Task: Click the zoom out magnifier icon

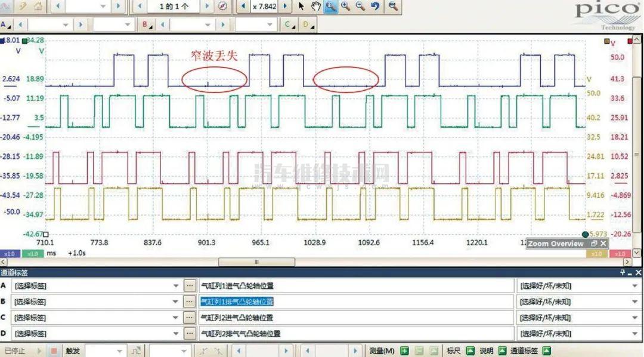Action: [360, 7]
